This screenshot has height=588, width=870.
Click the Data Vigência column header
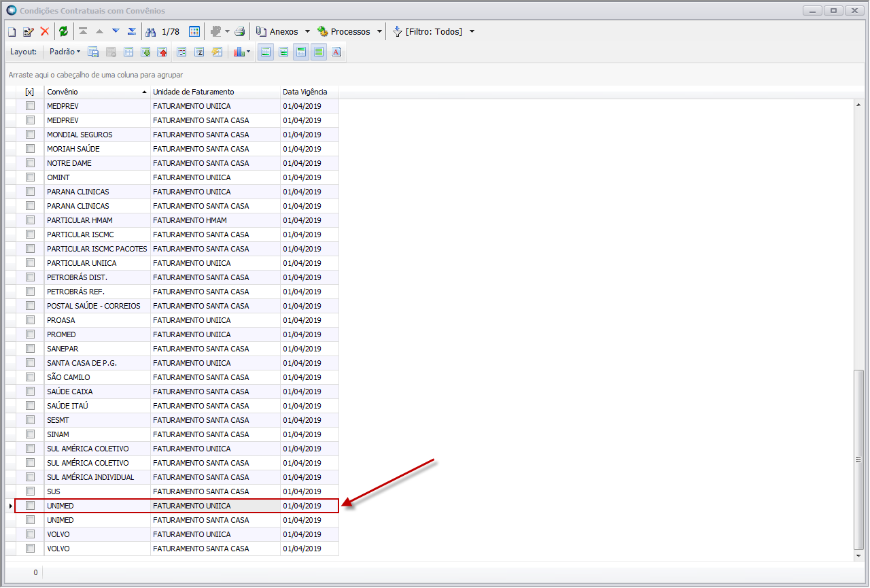point(309,92)
